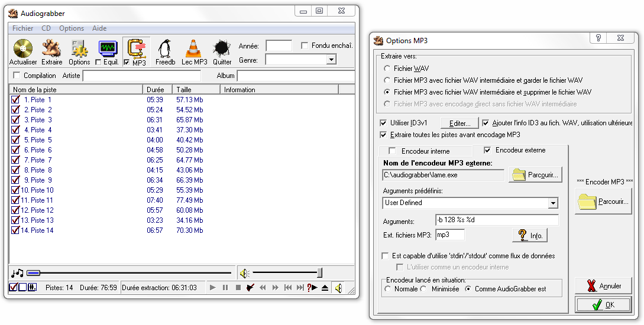Click the Stop playback button
Viewport: 644px width, 325px height.
[238, 288]
